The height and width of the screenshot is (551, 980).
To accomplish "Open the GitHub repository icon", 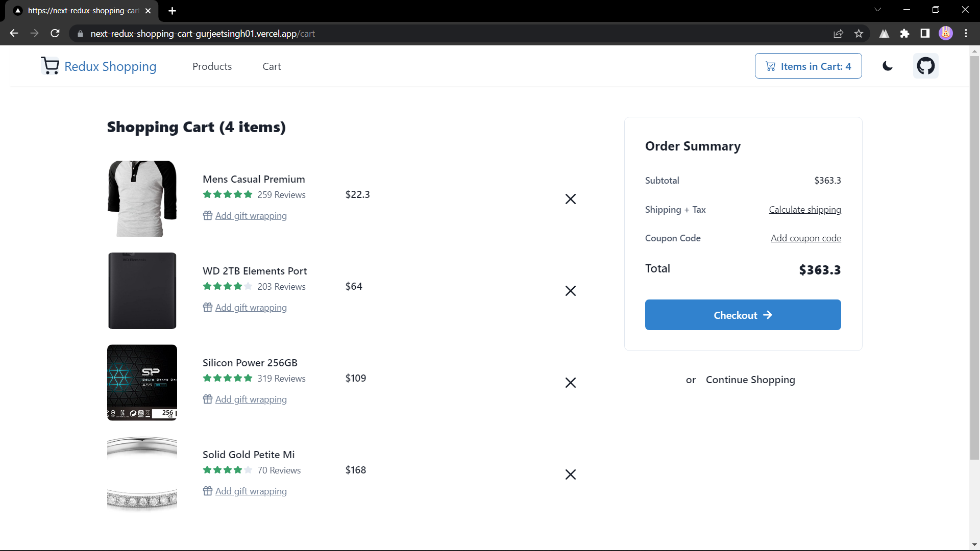I will tap(926, 65).
